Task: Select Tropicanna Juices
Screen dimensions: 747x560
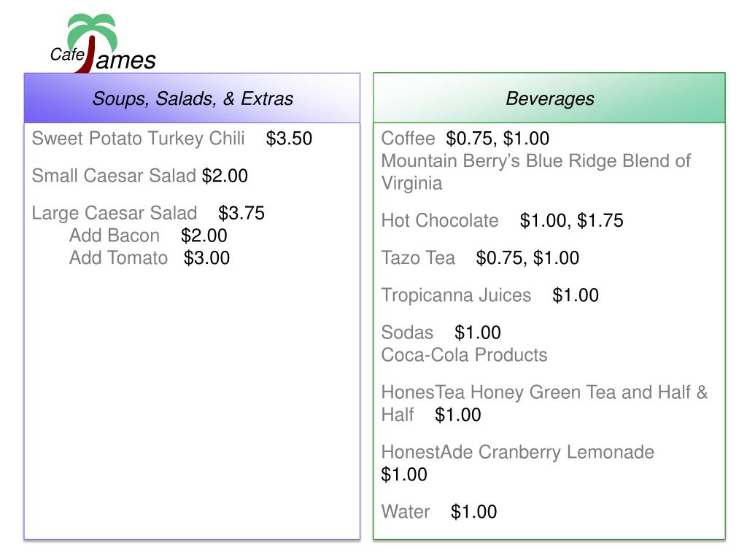Action: click(x=456, y=295)
